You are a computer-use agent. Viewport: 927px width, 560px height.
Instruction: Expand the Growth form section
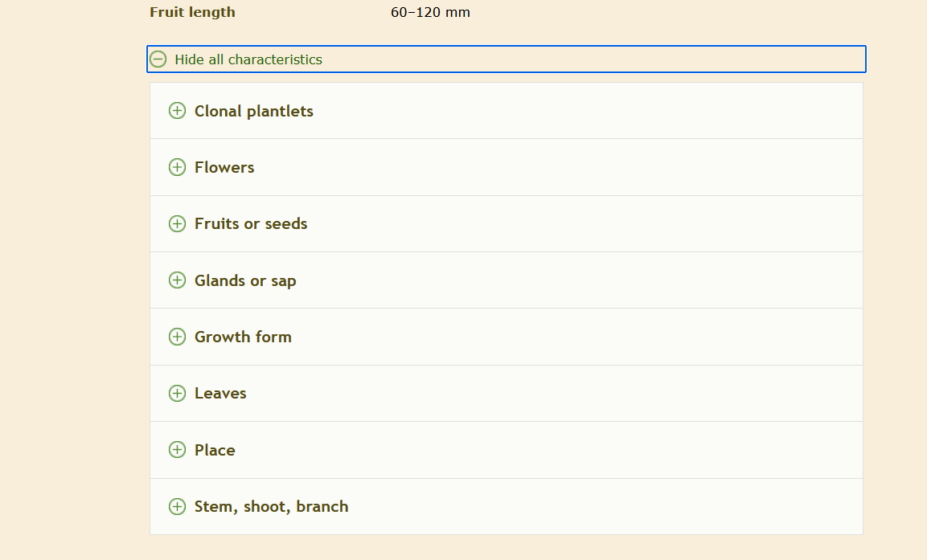click(243, 337)
